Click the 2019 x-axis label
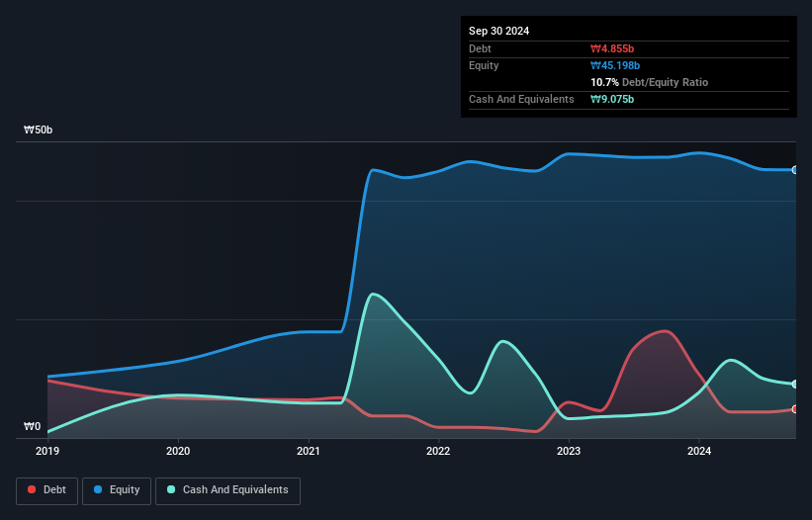 [47, 451]
